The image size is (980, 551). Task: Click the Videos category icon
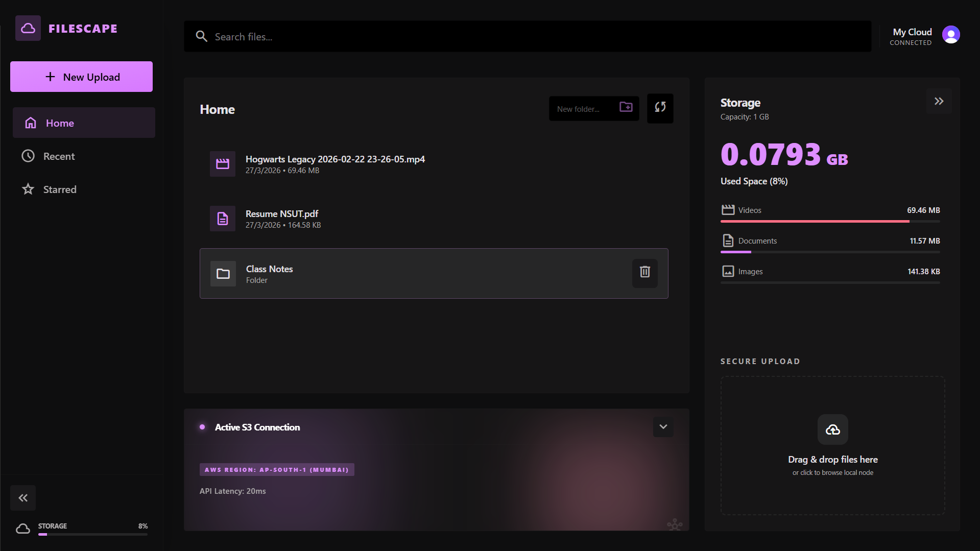728,210
